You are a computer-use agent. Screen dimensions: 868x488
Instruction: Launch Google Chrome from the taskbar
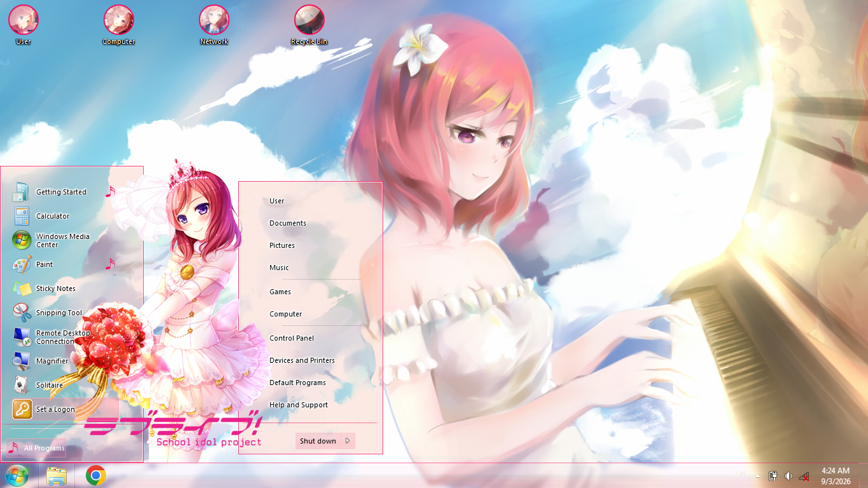(96, 475)
